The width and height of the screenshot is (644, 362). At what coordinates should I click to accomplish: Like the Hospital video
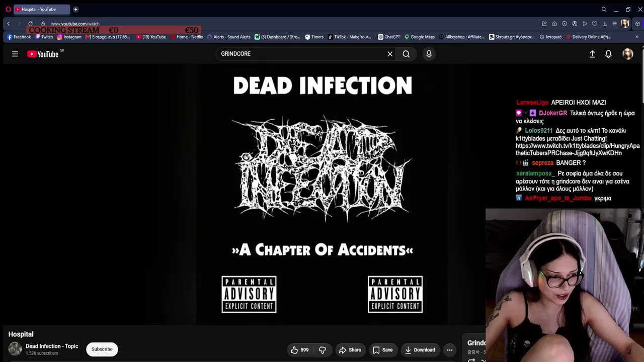(299, 350)
